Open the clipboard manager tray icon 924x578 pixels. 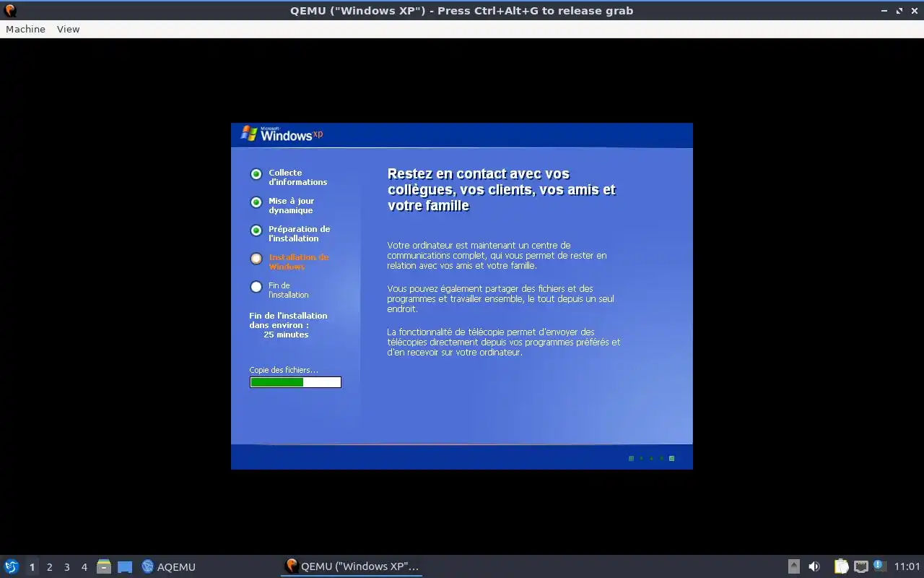[x=841, y=566]
